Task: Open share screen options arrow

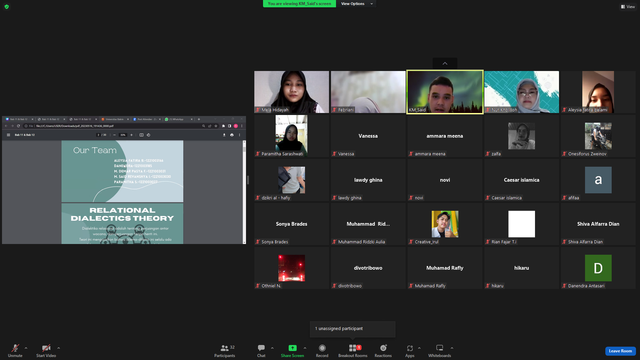Action: (305, 348)
